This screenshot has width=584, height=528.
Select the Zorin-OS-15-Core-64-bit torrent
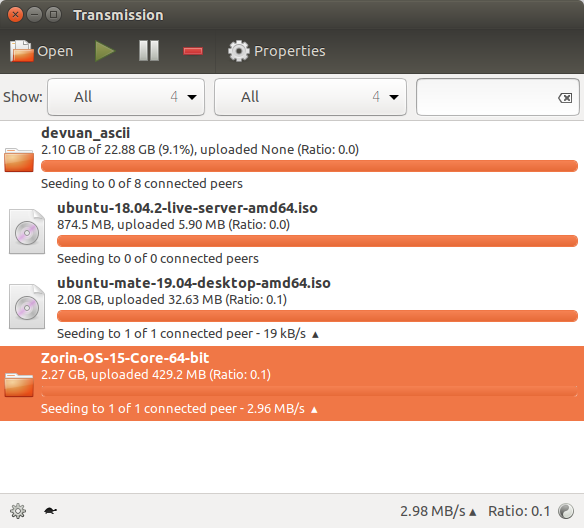coord(292,384)
